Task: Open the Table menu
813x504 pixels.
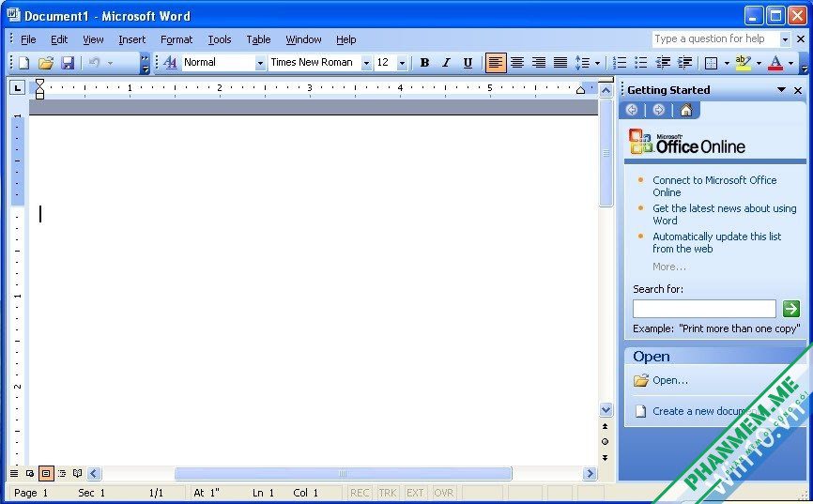Action: [x=258, y=39]
